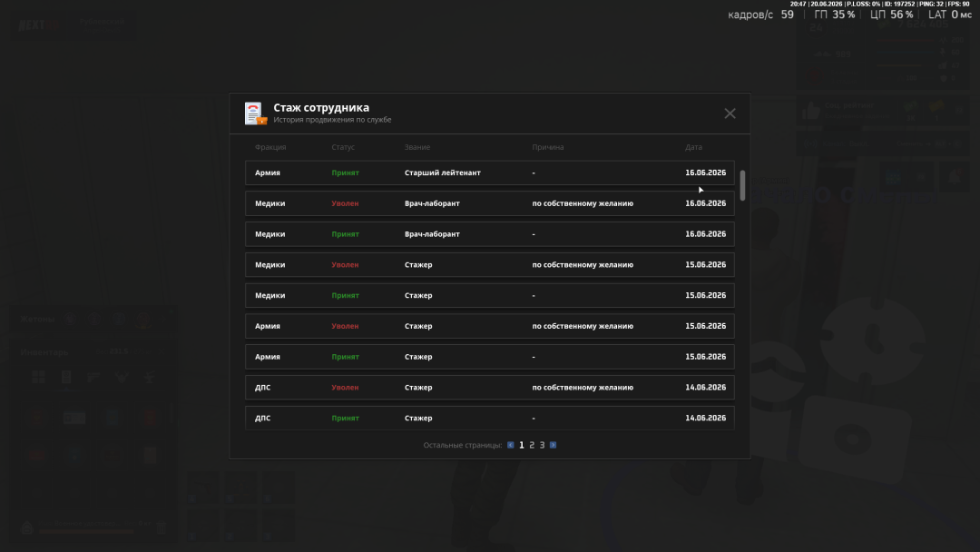Select the Медики Уволен Врач-лаборант row
980x552 pixels.
(x=489, y=203)
